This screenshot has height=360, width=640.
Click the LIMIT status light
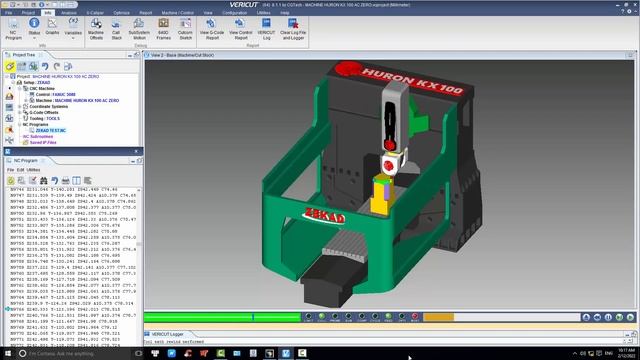[308, 317]
